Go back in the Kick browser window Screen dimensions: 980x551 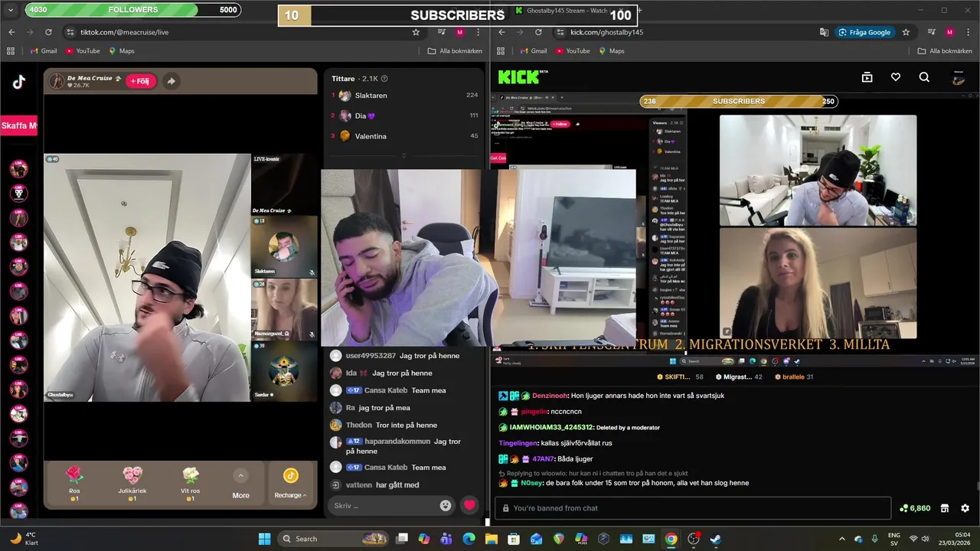click(501, 32)
